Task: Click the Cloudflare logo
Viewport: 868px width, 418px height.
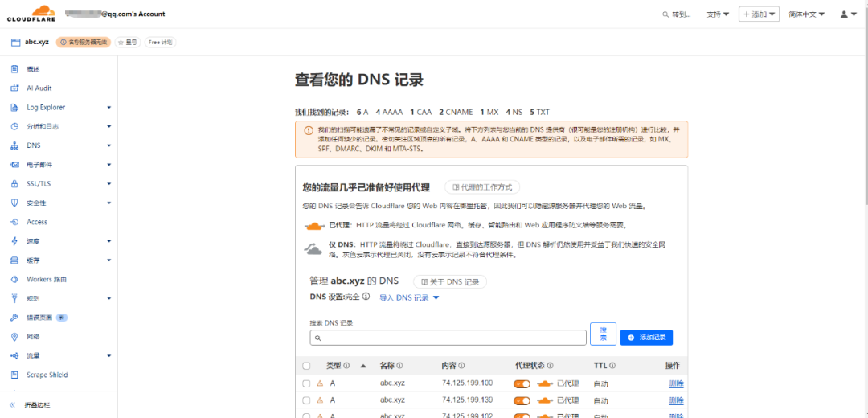Action: tap(31, 14)
